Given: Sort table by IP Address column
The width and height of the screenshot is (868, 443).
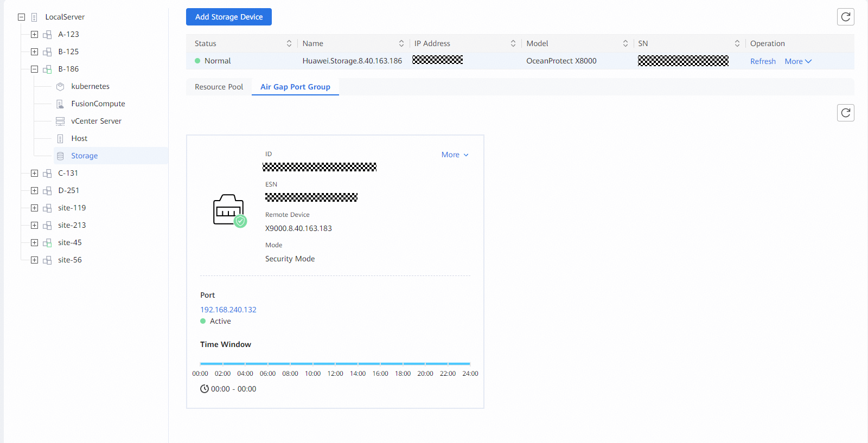Looking at the screenshot, I should tap(513, 43).
